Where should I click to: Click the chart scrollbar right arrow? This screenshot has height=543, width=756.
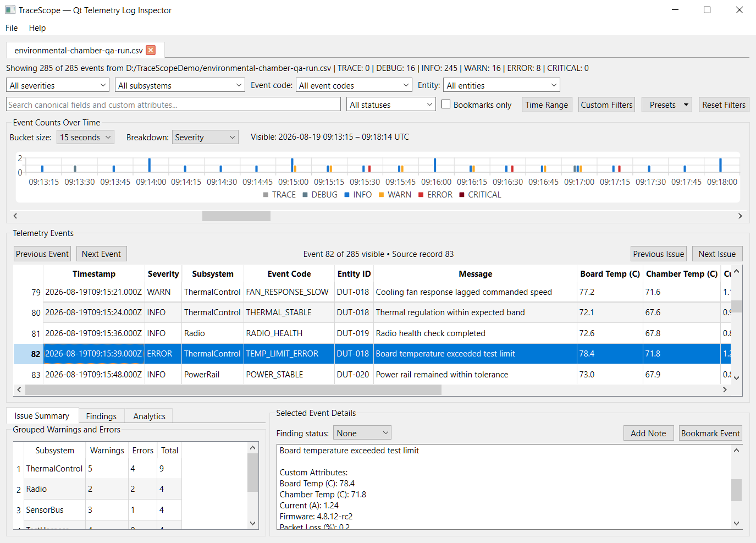click(x=740, y=216)
